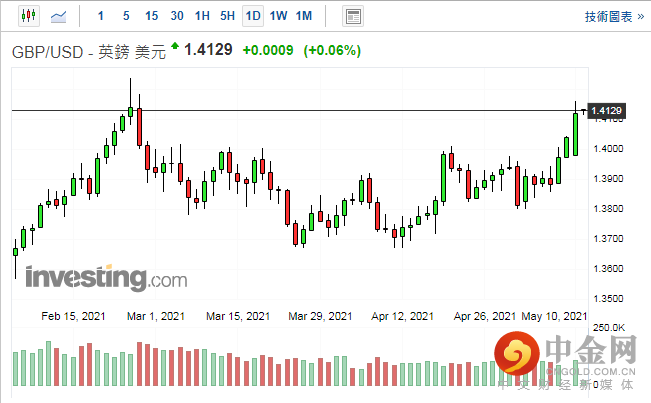651x403 pixels.
Task: Click the 1.4000 price axis label
Action: click(608, 149)
